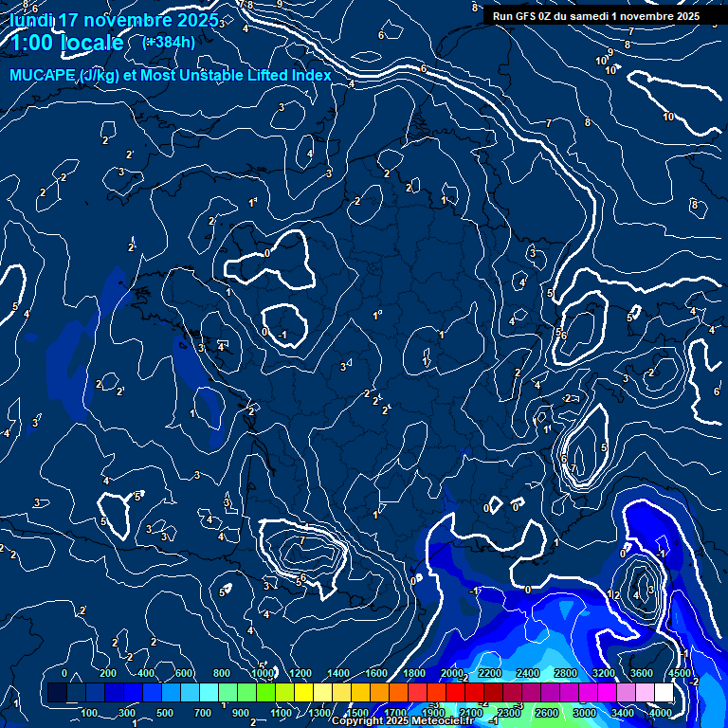Click the '500' legend value label
728x728 pixels.
click(165, 713)
